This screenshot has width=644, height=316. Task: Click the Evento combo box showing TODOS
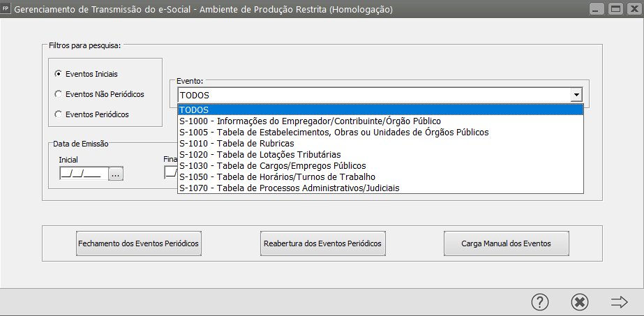point(373,96)
